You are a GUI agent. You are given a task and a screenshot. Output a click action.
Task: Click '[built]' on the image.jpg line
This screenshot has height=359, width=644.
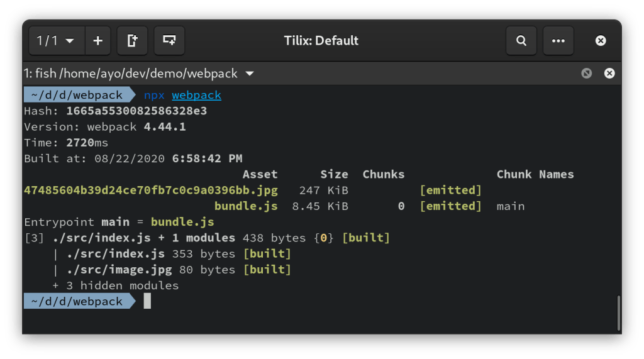(x=267, y=270)
